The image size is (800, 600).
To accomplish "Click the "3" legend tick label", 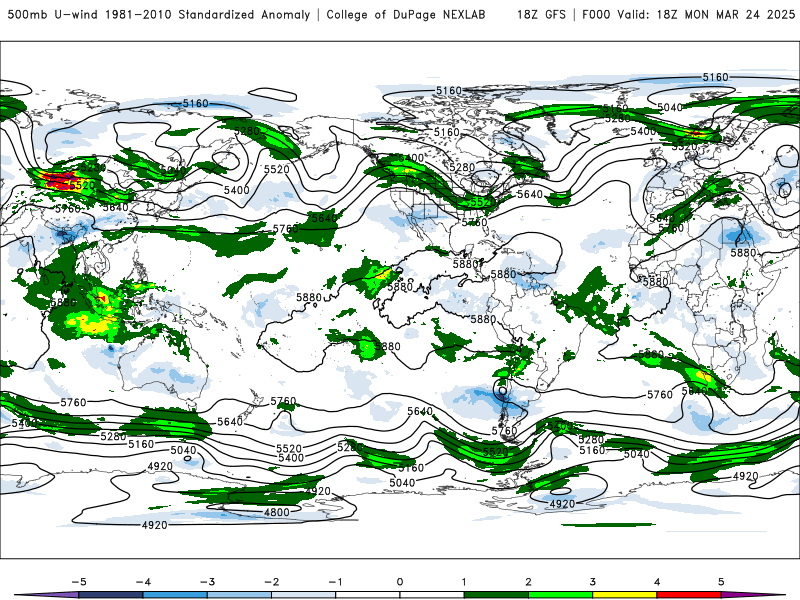I will pyautogui.click(x=593, y=582).
